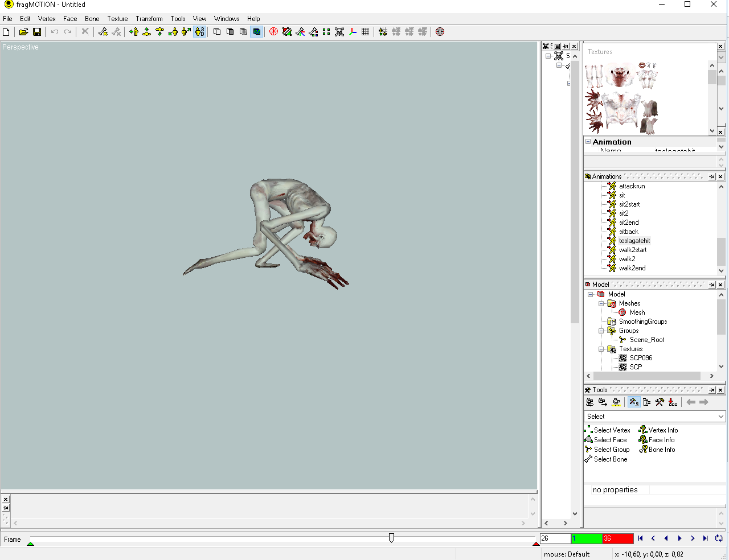Choose the Select Bone tool
729x560 pixels.
tap(606, 459)
